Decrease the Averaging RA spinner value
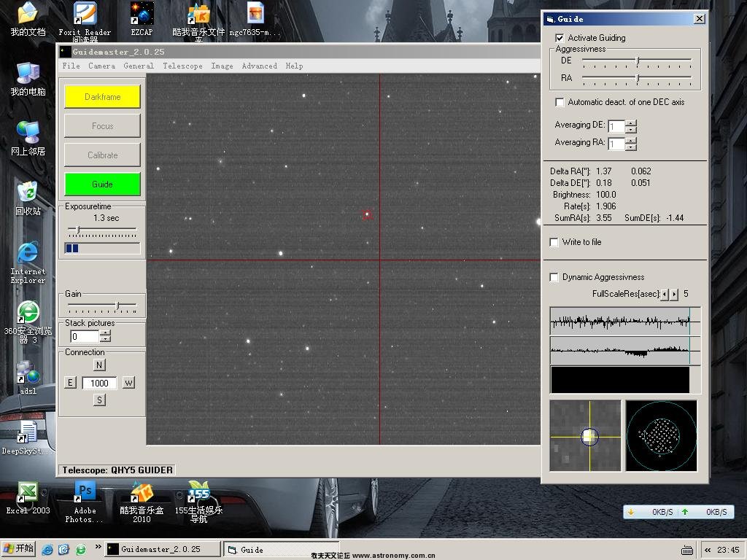The height and width of the screenshot is (560, 747). [x=631, y=148]
